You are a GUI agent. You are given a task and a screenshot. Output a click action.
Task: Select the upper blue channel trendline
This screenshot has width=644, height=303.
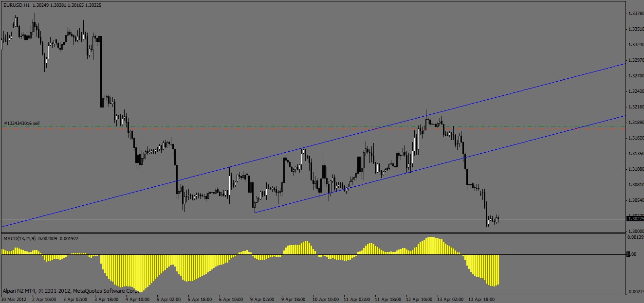coord(313,145)
